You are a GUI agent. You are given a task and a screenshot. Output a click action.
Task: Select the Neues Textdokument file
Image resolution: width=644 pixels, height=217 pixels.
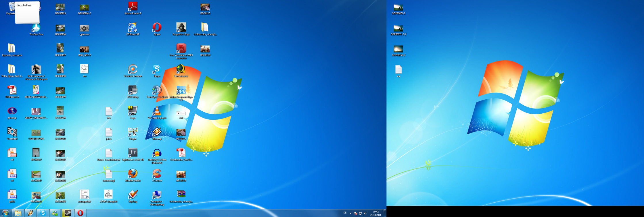[109, 155]
